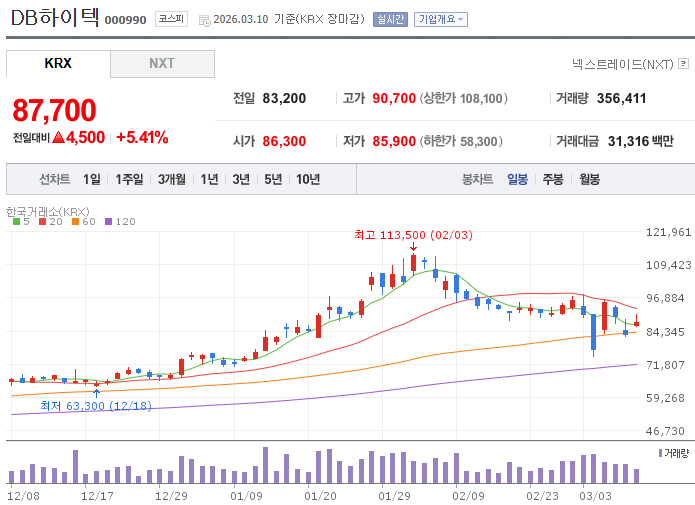Image resolution: width=695 pixels, height=505 pixels.
Task: Select the 1일 line chart period
Action: coord(92,179)
